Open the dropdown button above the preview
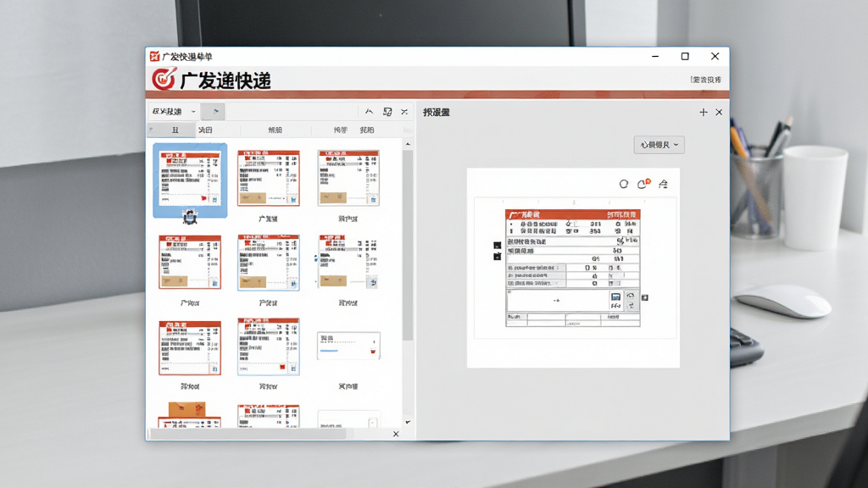Image resolution: width=868 pixels, height=488 pixels. click(x=659, y=145)
